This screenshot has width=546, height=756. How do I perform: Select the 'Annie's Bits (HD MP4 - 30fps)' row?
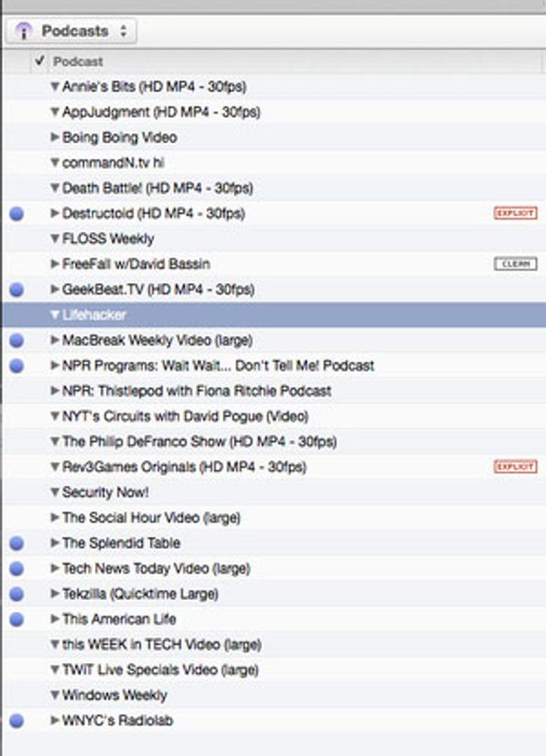point(274,87)
